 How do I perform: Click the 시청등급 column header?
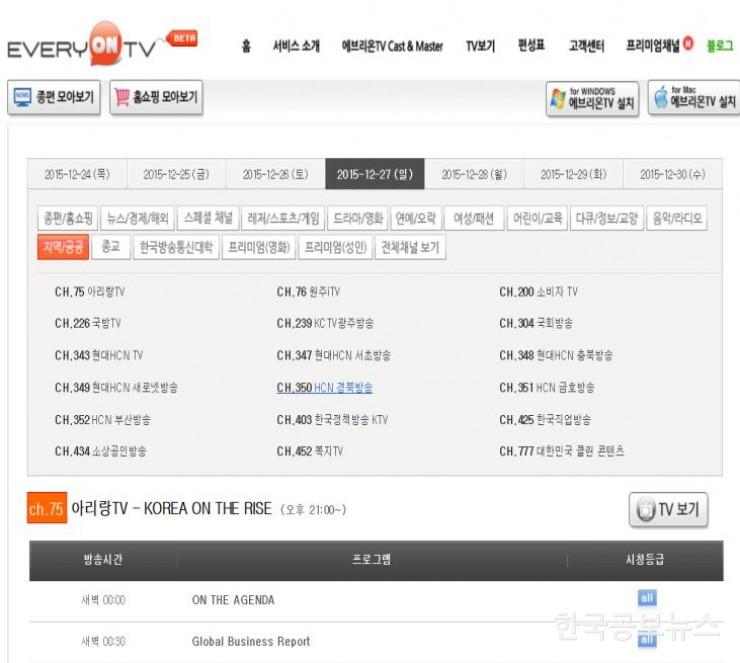click(x=645, y=560)
